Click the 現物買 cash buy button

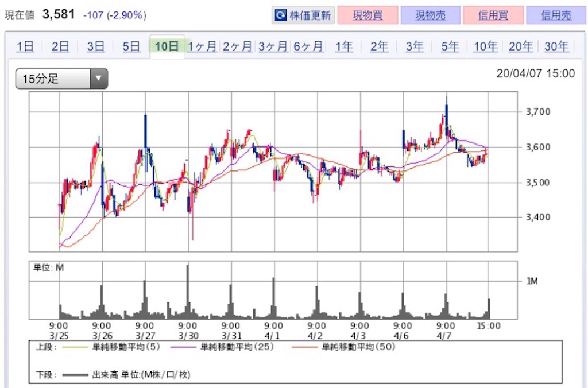[x=367, y=15]
